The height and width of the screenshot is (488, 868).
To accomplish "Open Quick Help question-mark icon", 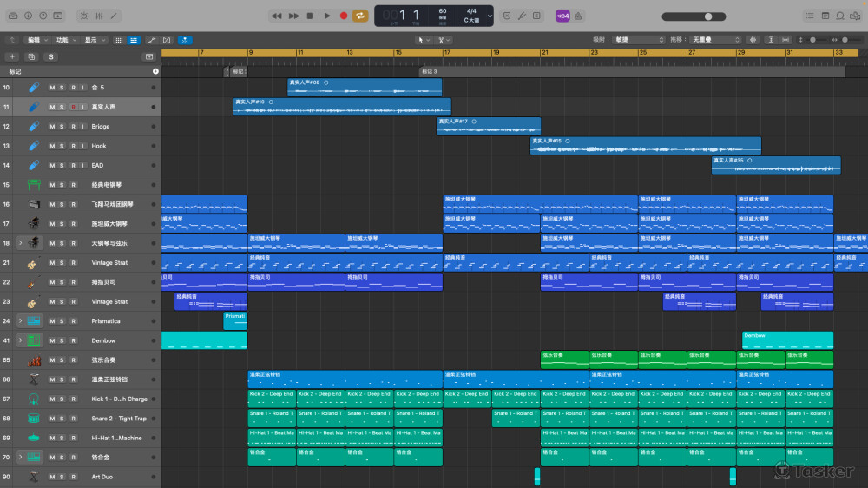I will click(x=43, y=16).
